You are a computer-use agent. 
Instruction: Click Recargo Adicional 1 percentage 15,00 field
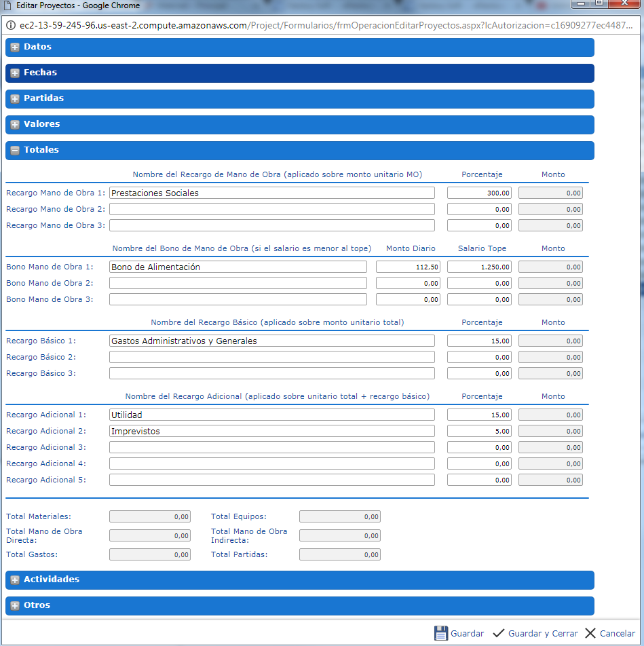click(479, 415)
